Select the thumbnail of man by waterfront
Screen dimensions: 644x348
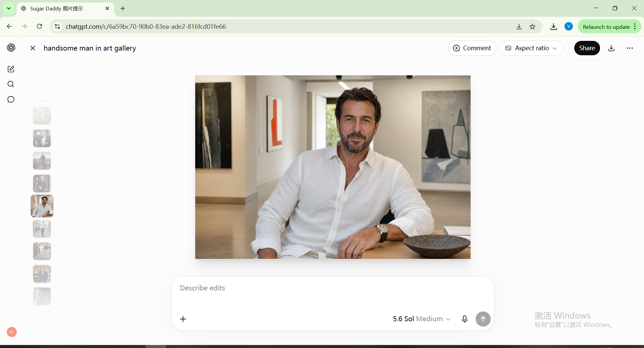[x=42, y=161]
